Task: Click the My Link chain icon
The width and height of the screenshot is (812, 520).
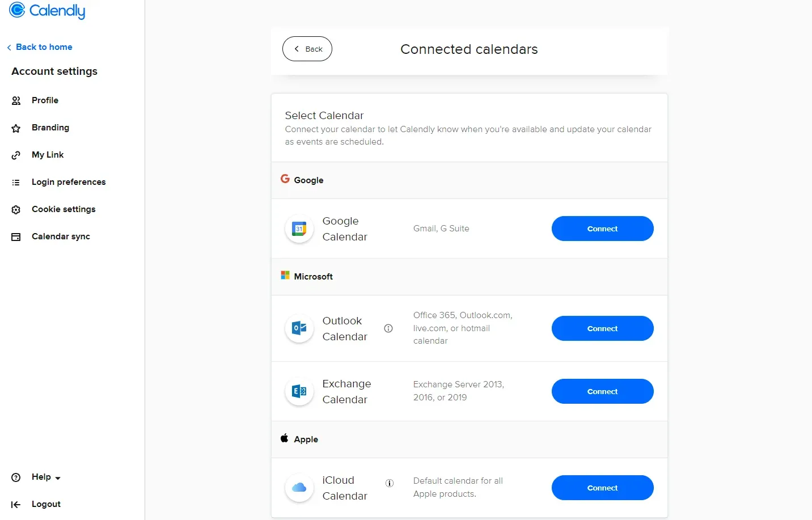Action: pyautogui.click(x=16, y=155)
